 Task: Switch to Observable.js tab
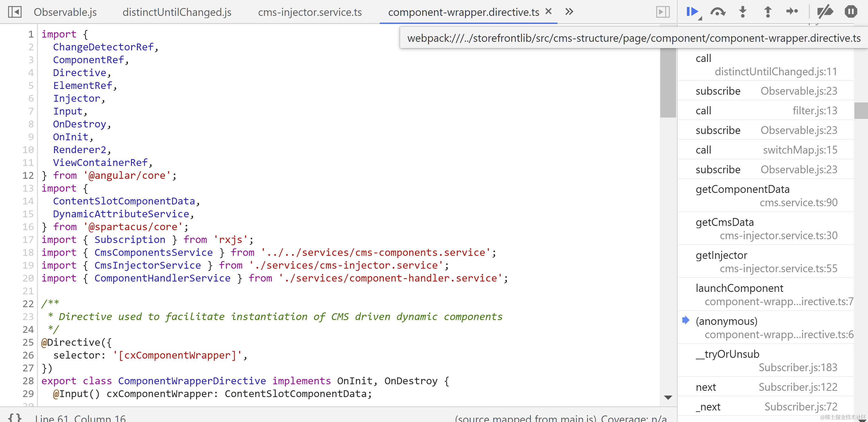(65, 12)
